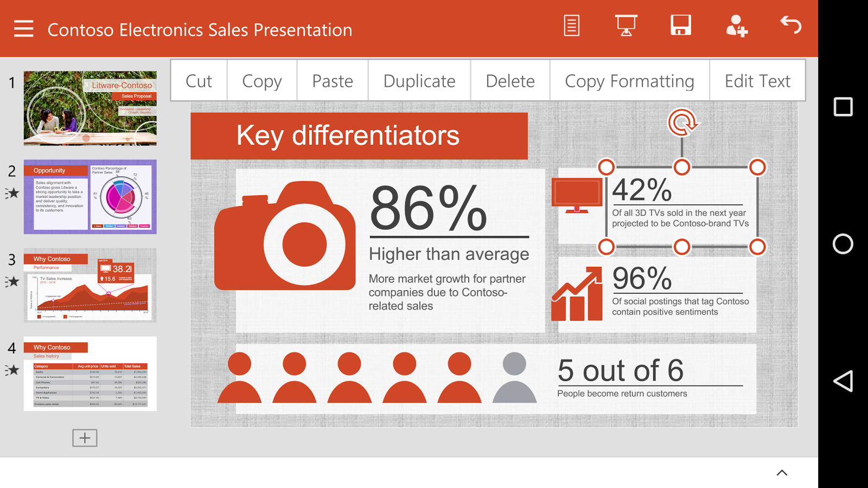Image resolution: width=868 pixels, height=488 pixels.
Task: Select the 86% text
Action: point(429,208)
